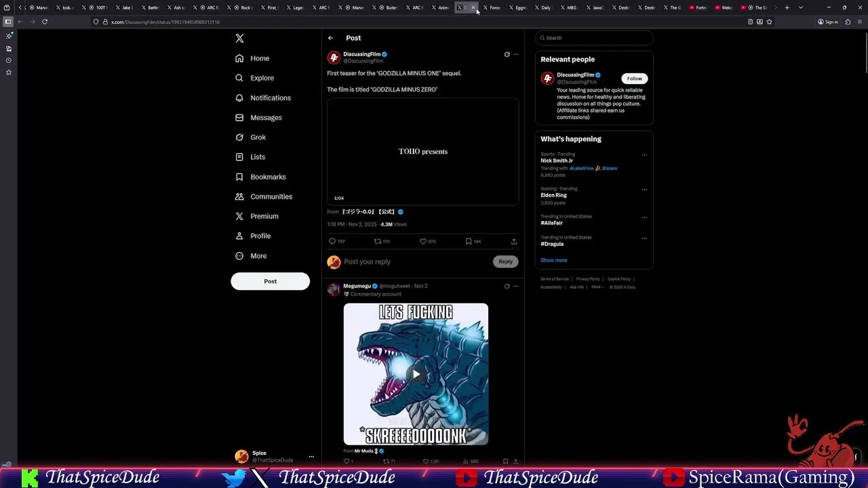Open Mogumogu's profile avatar
This screenshot has height=488, width=868.
pos(334,289)
